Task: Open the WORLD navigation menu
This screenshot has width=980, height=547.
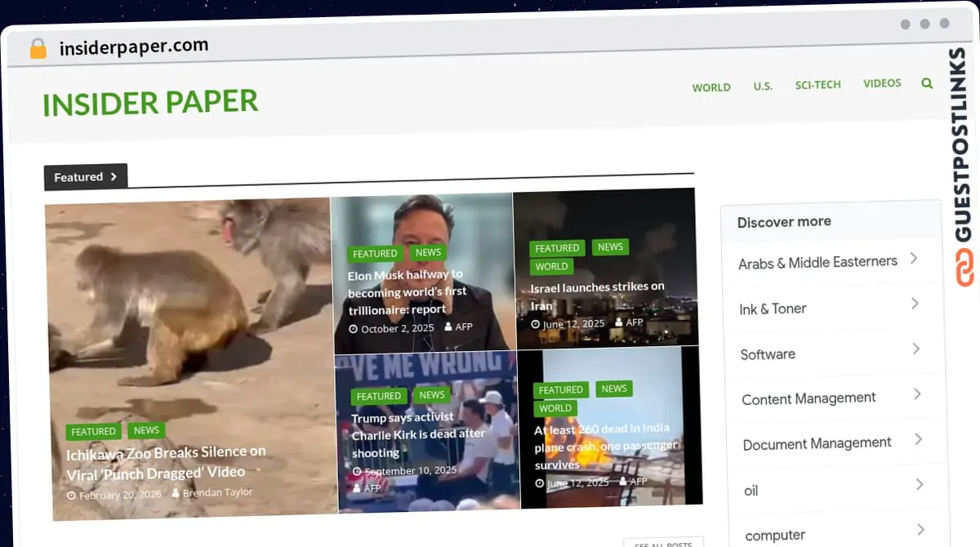Action: pos(711,87)
